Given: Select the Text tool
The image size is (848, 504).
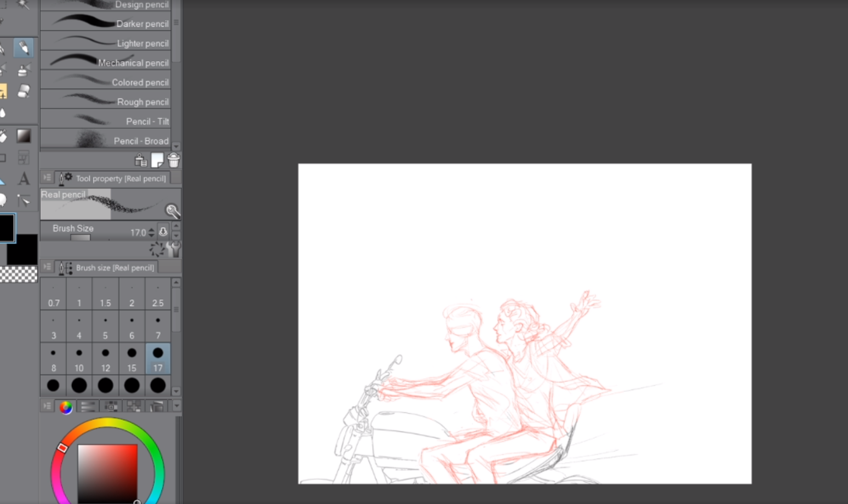Looking at the screenshot, I should click(24, 179).
